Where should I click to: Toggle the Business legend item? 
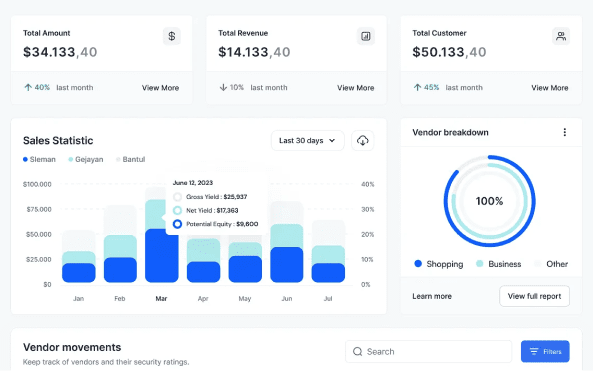coord(498,264)
